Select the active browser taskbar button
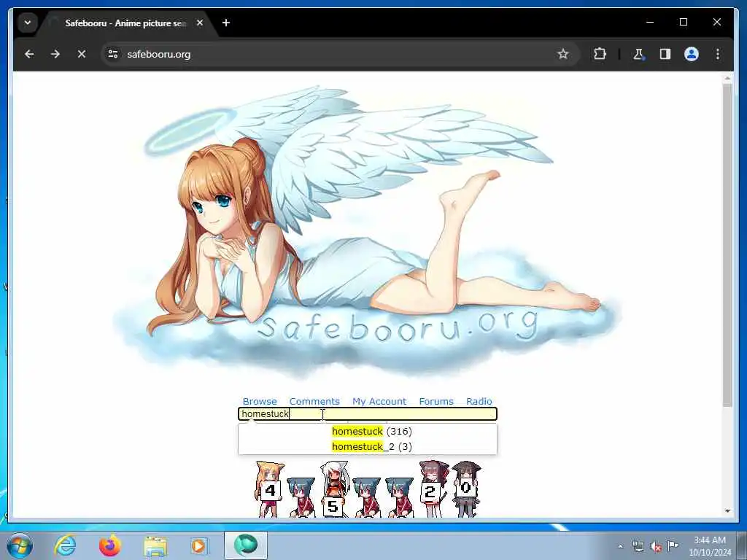Viewport: 747px width, 560px height. (246, 545)
